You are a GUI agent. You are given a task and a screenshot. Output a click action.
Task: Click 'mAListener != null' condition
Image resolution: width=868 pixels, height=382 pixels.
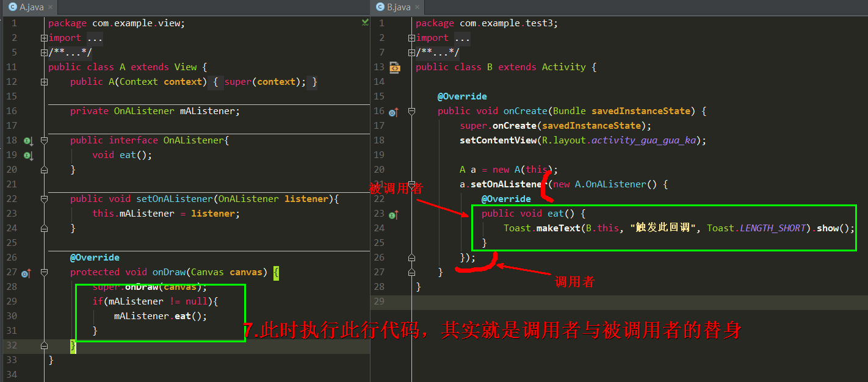(157, 301)
